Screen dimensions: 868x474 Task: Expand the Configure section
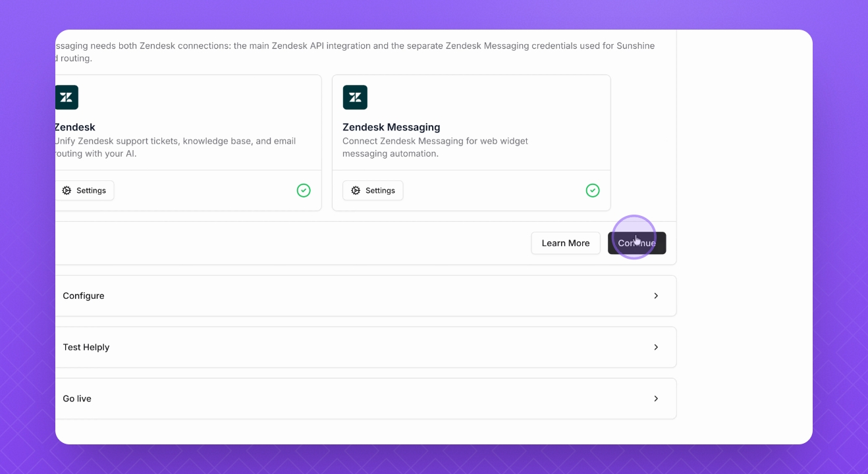point(366,296)
